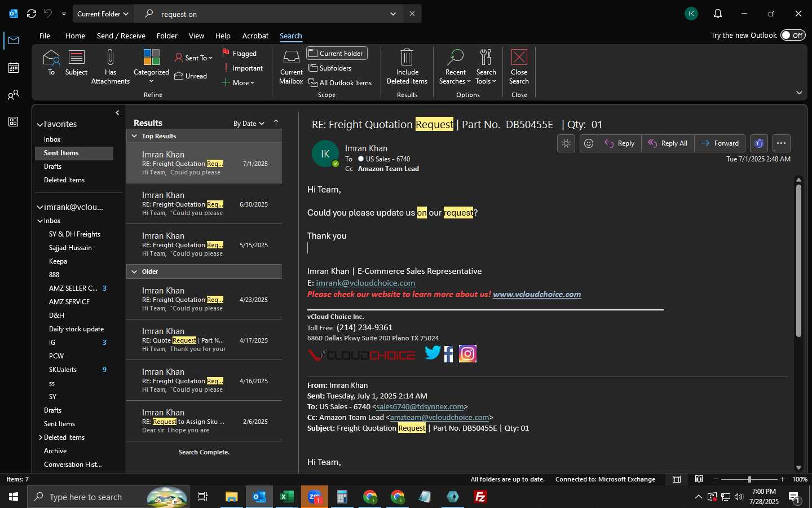Switch to Acrobat tab

[255, 36]
